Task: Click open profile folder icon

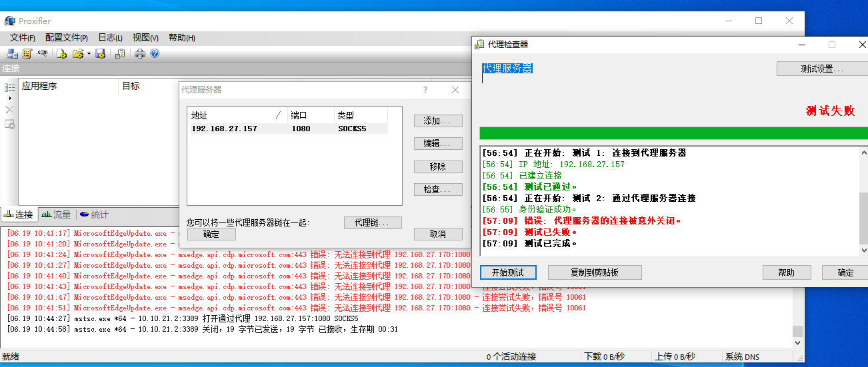Action: [x=78, y=53]
